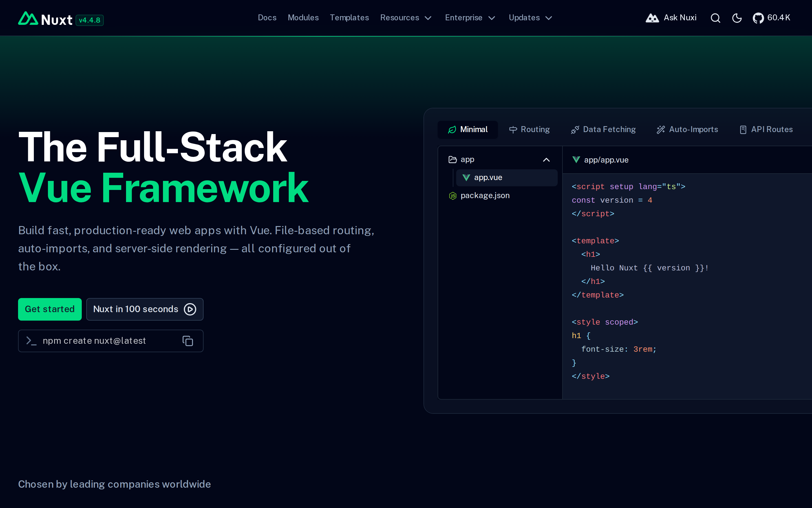This screenshot has width=812, height=508.
Task: Click the Nuxt wordmark
Action: pyautogui.click(x=56, y=20)
